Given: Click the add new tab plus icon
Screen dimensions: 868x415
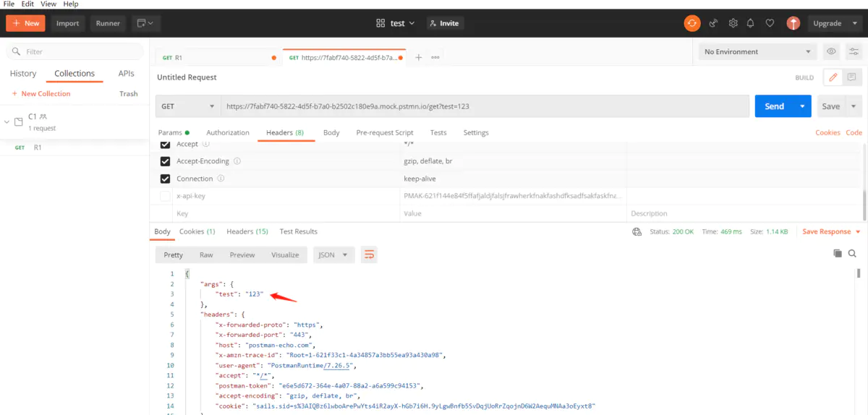Looking at the screenshot, I should (418, 58).
